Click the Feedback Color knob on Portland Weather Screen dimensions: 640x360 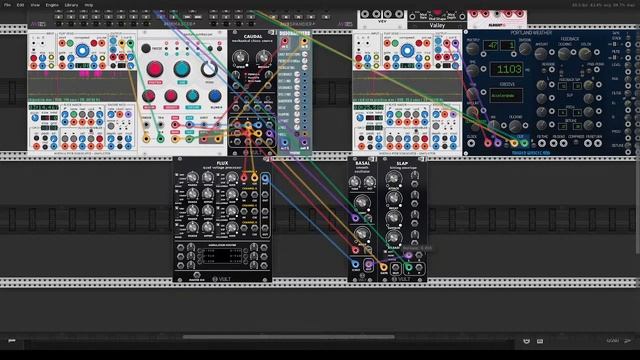(x=585, y=53)
